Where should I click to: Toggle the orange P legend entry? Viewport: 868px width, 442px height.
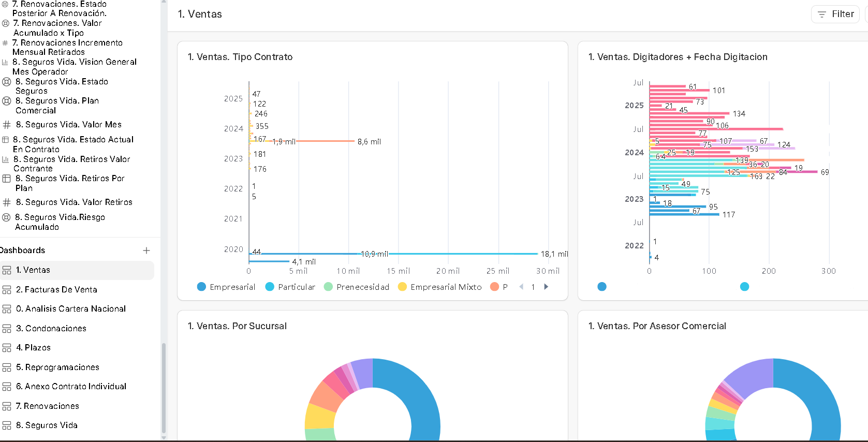click(x=499, y=287)
